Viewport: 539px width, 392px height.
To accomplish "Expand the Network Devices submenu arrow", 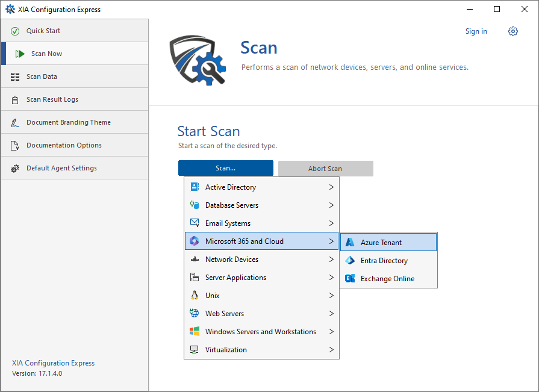I will click(x=331, y=260).
